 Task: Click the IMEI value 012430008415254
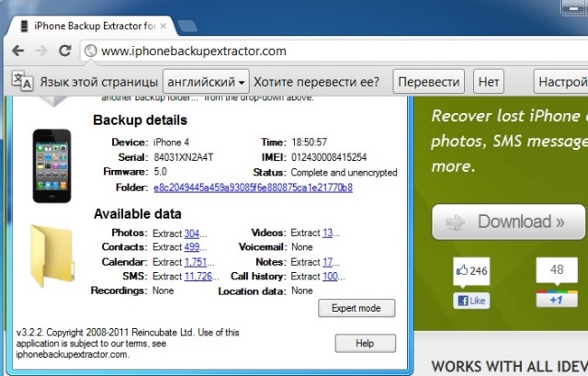pyautogui.click(x=329, y=157)
